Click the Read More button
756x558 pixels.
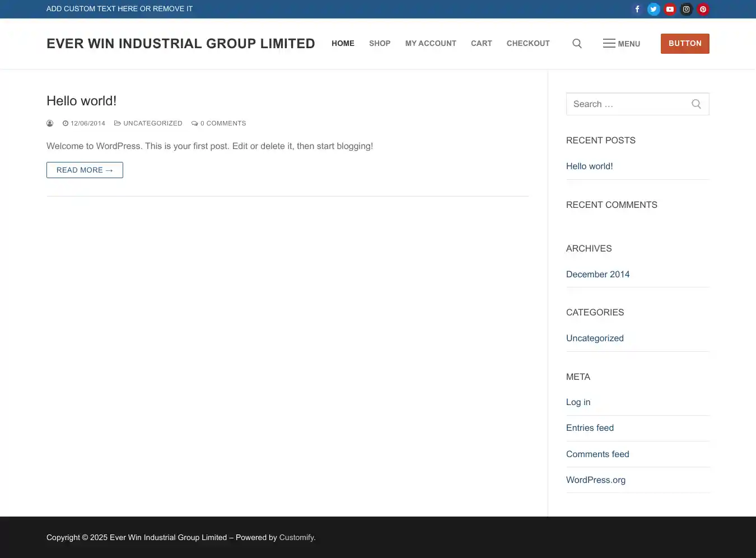(85, 170)
